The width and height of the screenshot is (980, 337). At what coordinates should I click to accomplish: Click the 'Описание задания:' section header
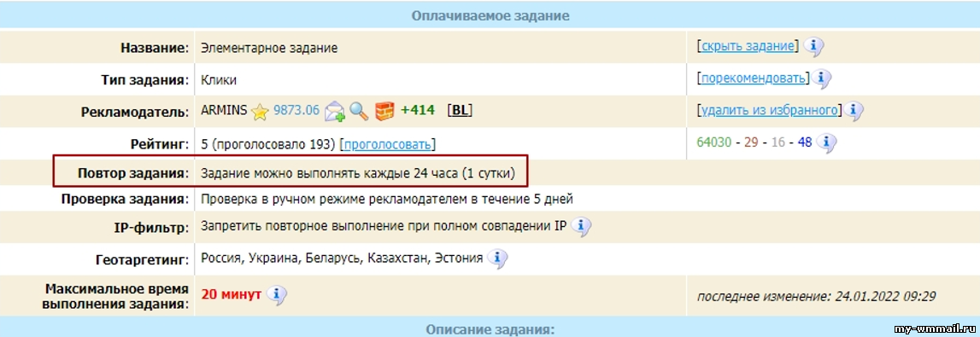490,328
